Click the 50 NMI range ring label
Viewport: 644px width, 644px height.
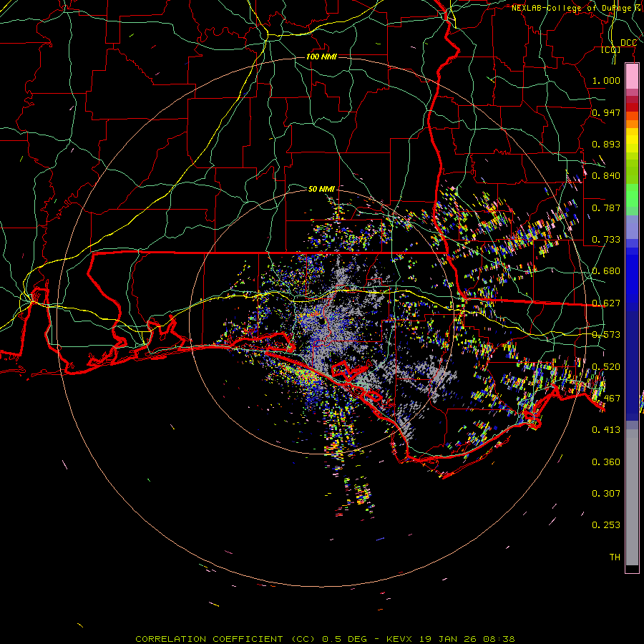321,189
